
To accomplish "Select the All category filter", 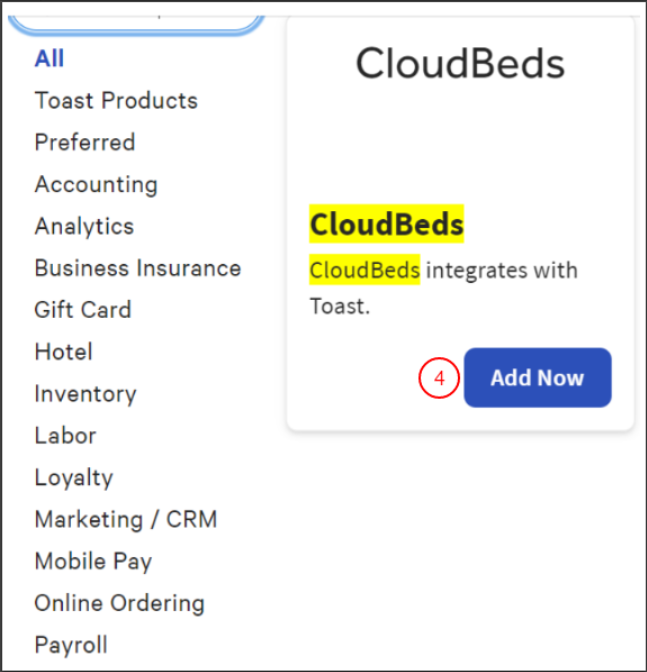I will [x=49, y=59].
